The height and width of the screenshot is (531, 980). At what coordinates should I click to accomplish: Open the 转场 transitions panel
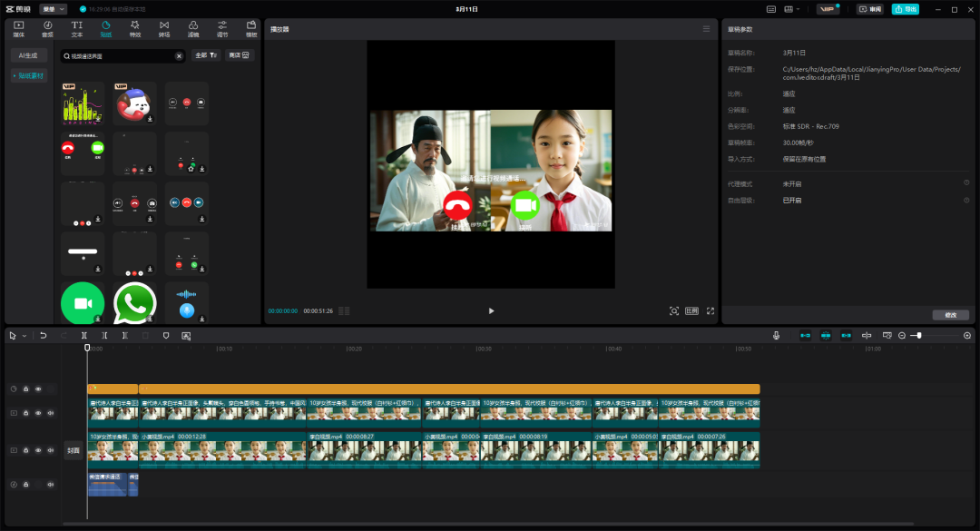(164, 28)
